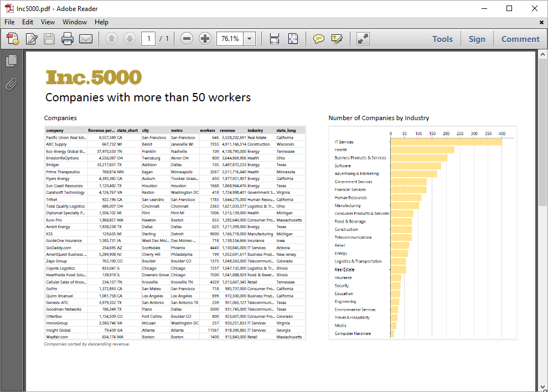This screenshot has width=548, height=392.
Task: Click the 'Companies' table heading
Action: [60, 118]
